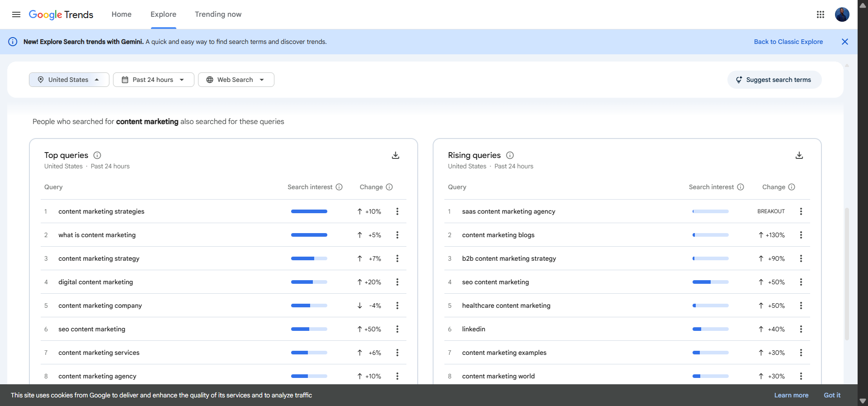Open options for what is content marketing
The width and height of the screenshot is (868, 406).
pyautogui.click(x=397, y=235)
